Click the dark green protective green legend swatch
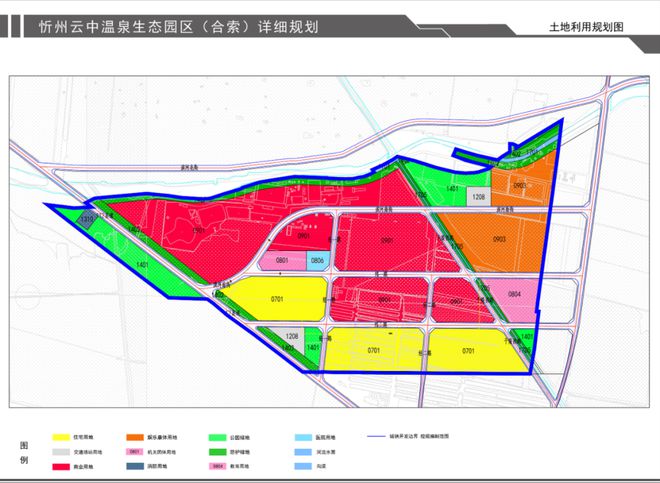660x483 pixels. [217, 452]
